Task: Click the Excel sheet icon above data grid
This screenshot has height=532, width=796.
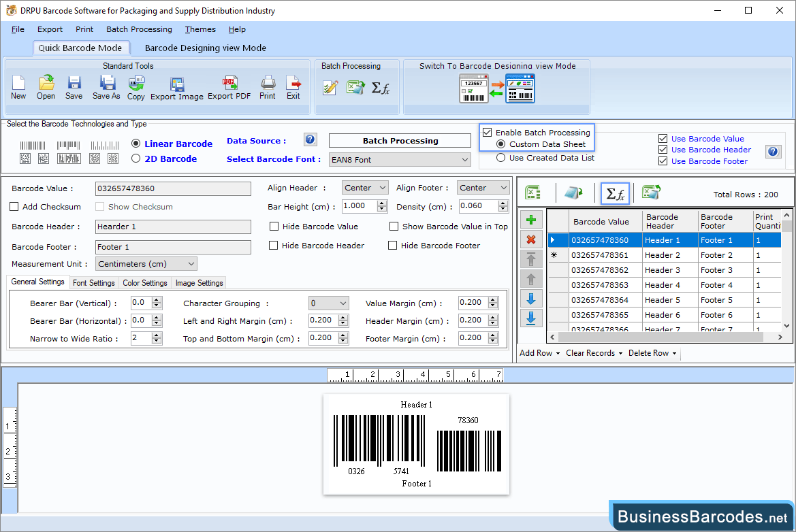Action: click(x=532, y=193)
